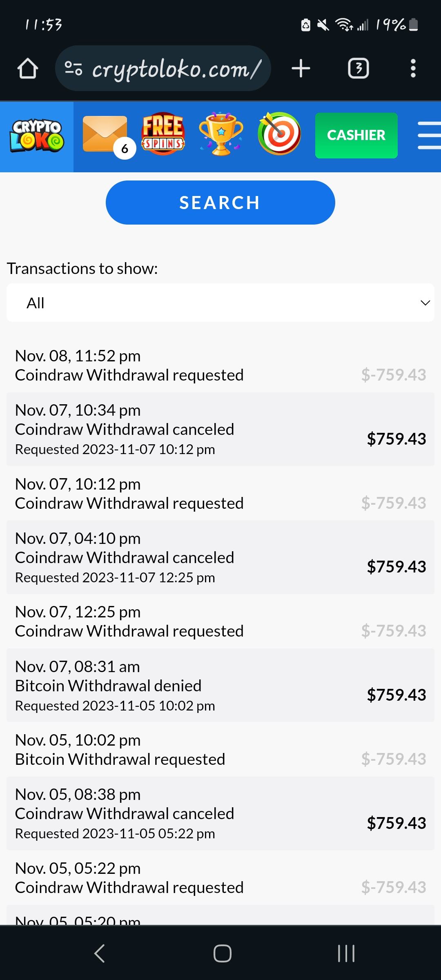Image resolution: width=441 pixels, height=980 pixels.
Task: Select the Nov. 08 11:52 pm withdrawal entry
Action: pos(220,365)
